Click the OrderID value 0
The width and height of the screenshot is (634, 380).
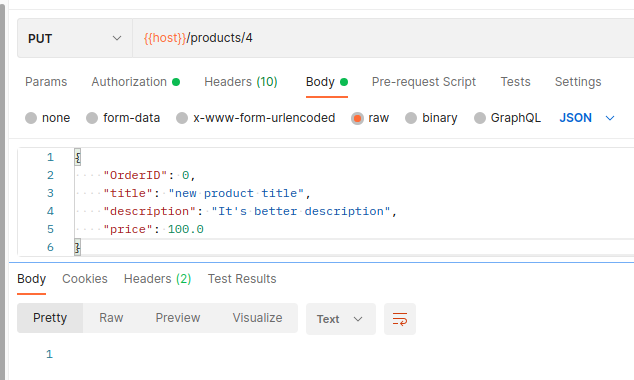[x=185, y=175]
